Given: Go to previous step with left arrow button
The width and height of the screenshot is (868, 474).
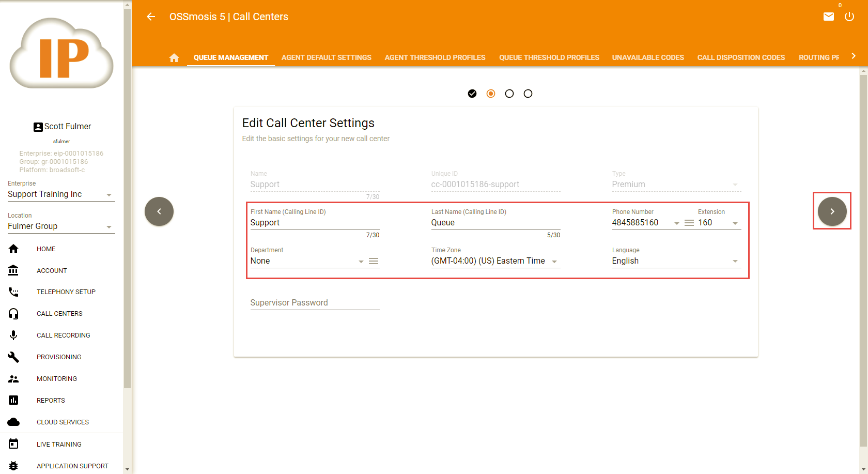Looking at the screenshot, I should click(x=159, y=211).
